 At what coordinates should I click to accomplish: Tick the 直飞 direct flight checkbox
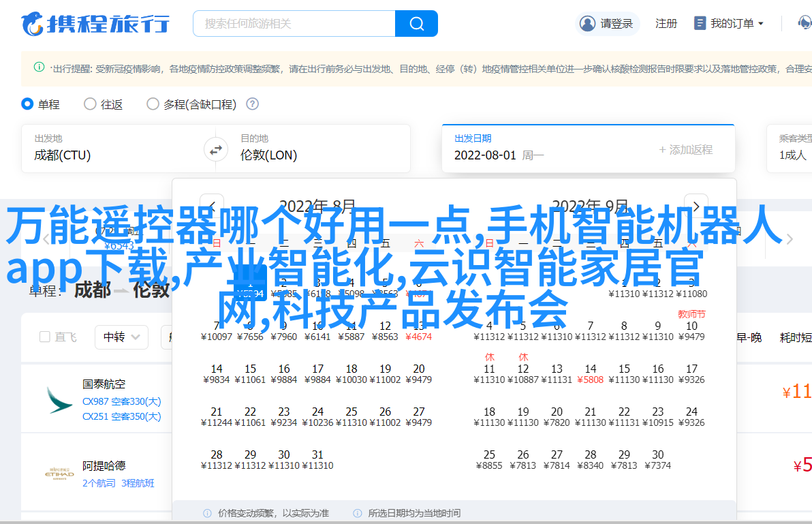pos(45,337)
